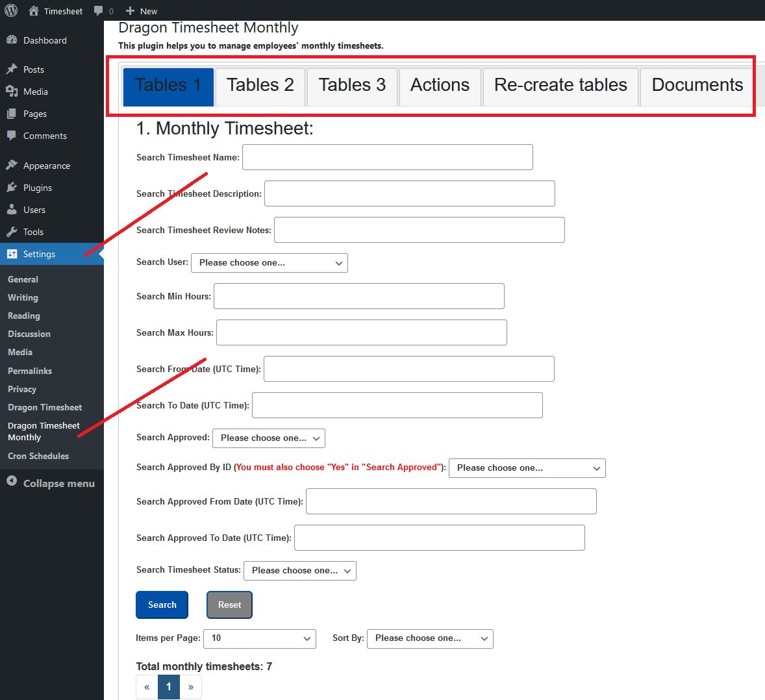
Task: Expand the Sort By dropdown
Action: tap(431, 638)
